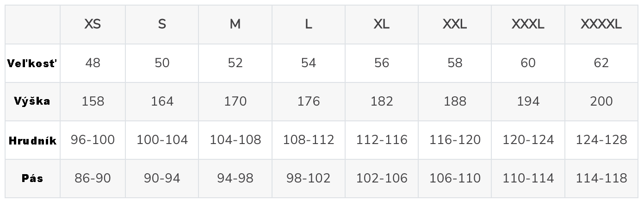This screenshot has height=201, width=644.
Task: Click the XXXXL column header
Action: (x=601, y=25)
